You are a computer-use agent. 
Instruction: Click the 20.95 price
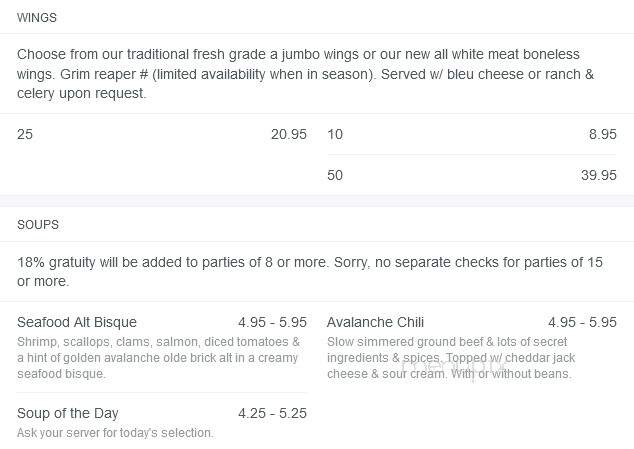(x=289, y=134)
